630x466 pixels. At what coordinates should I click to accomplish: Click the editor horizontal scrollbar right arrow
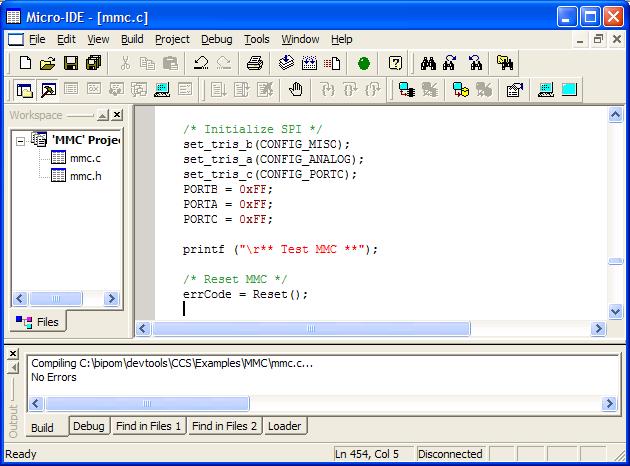tap(598, 329)
